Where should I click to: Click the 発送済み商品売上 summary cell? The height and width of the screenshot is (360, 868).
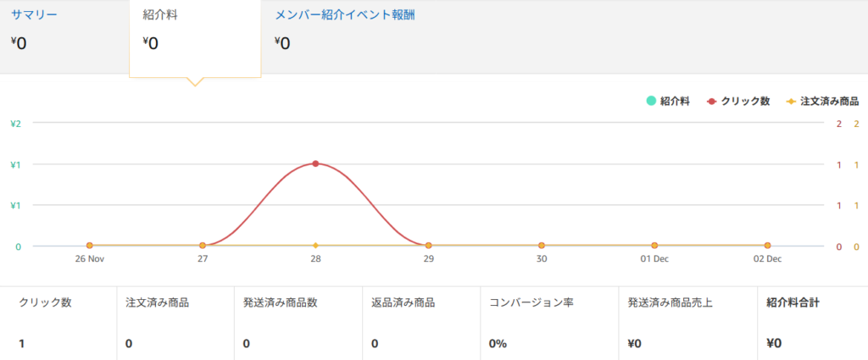click(687, 323)
